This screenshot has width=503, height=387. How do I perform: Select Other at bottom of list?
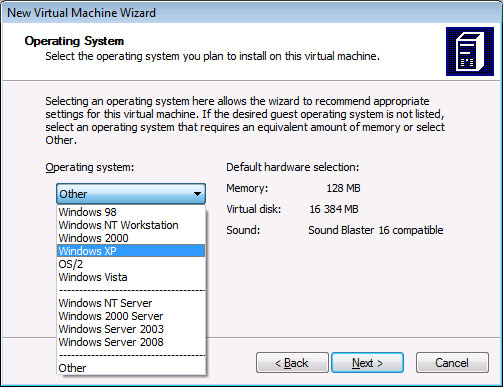point(131,368)
